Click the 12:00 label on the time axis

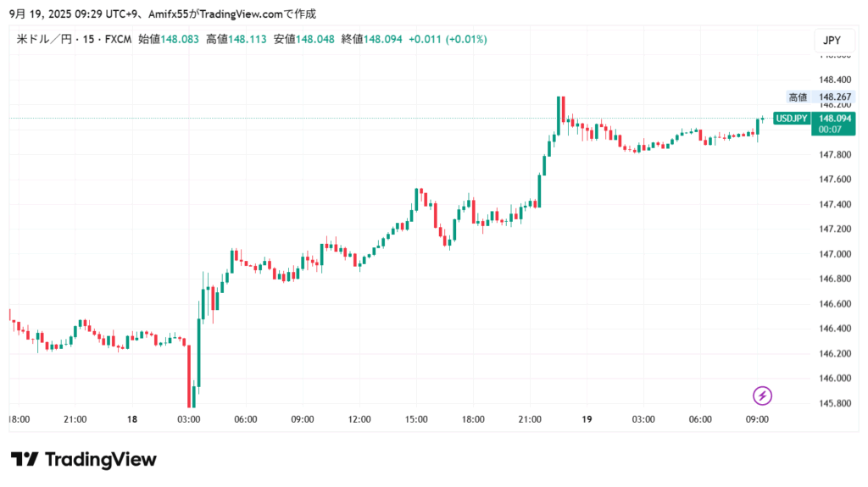click(x=359, y=419)
